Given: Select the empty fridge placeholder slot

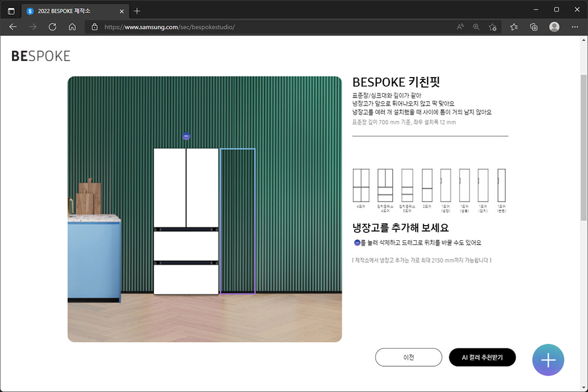Looking at the screenshot, I should (238, 221).
